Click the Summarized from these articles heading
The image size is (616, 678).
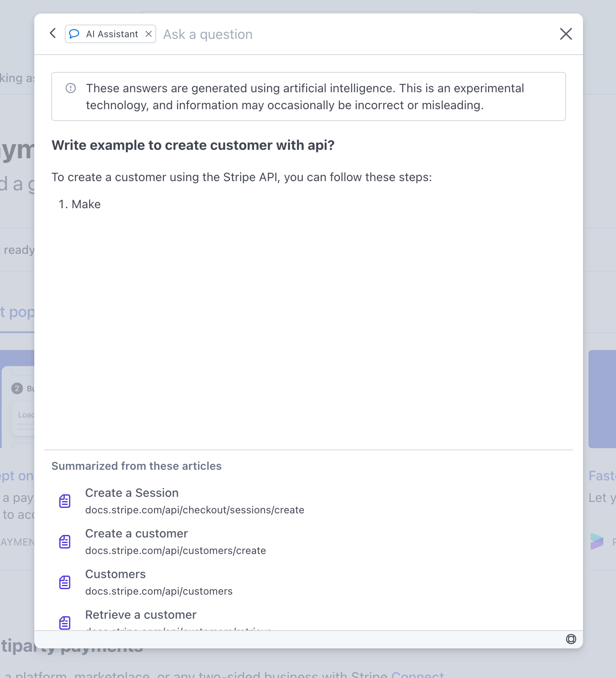click(136, 466)
